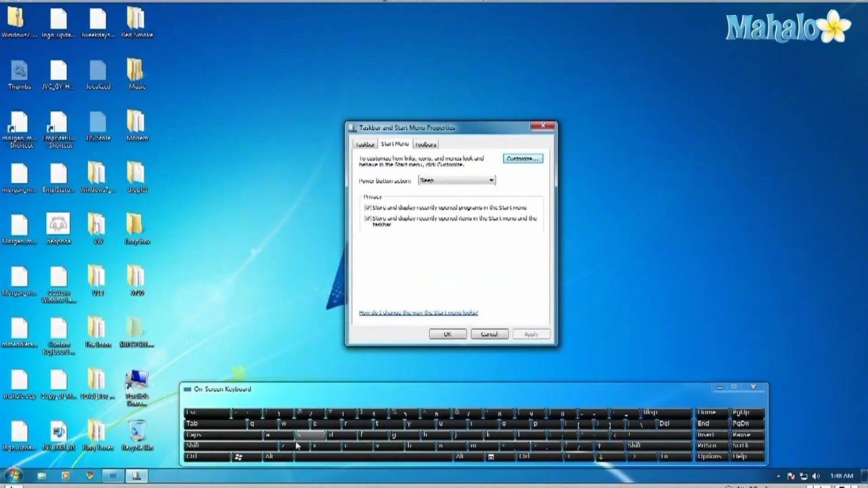The height and width of the screenshot is (488, 868).
Task: Select the weekdays file icon
Action: pyautogui.click(x=98, y=22)
